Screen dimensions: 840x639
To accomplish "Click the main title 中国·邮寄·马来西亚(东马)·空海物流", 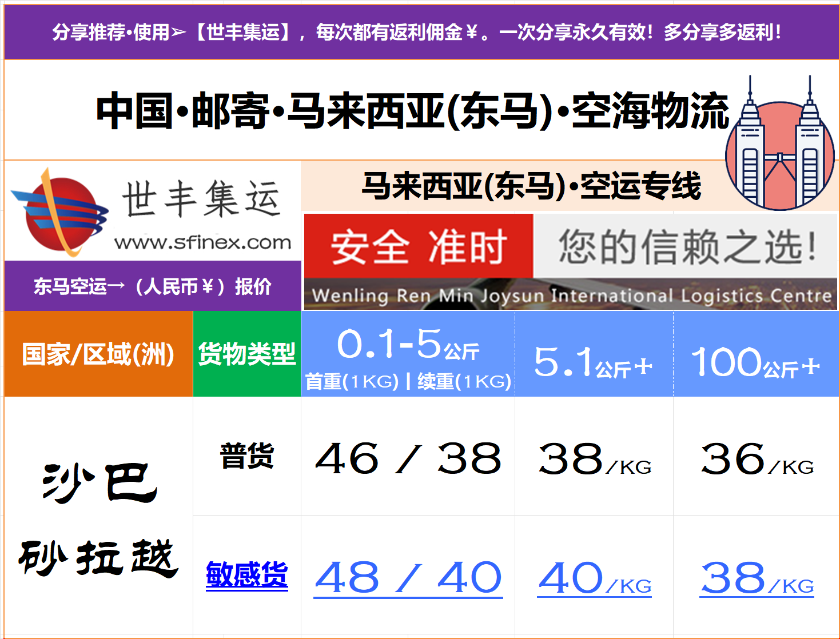I will tap(413, 111).
